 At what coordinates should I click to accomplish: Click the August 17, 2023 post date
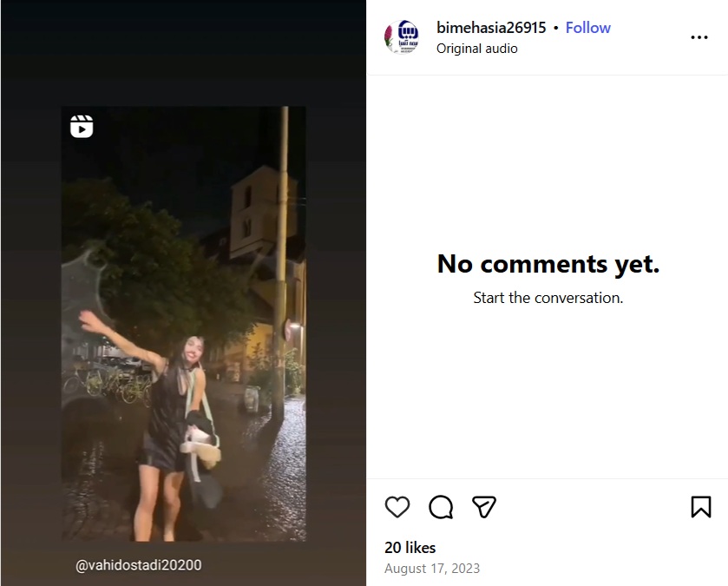pos(432,569)
